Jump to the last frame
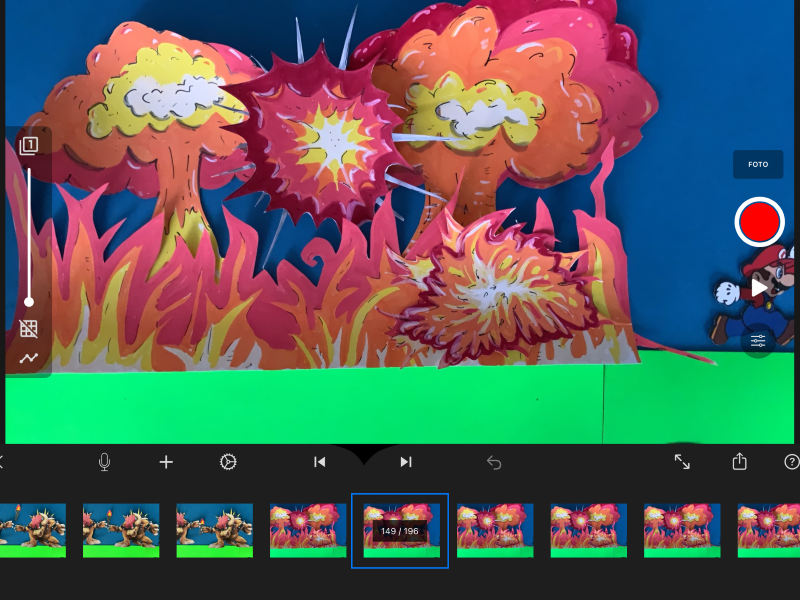Image resolution: width=800 pixels, height=600 pixels. click(x=405, y=462)
